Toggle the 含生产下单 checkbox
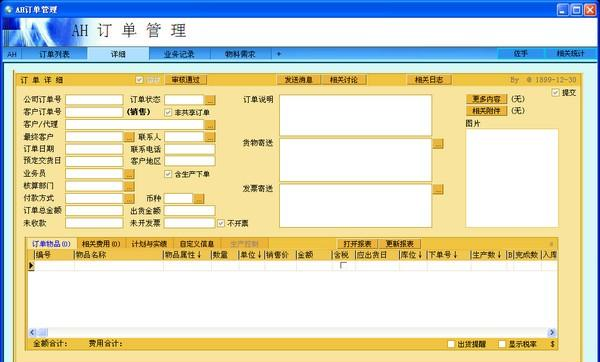Viewport: 600px width, 362px height. (168, 174)
